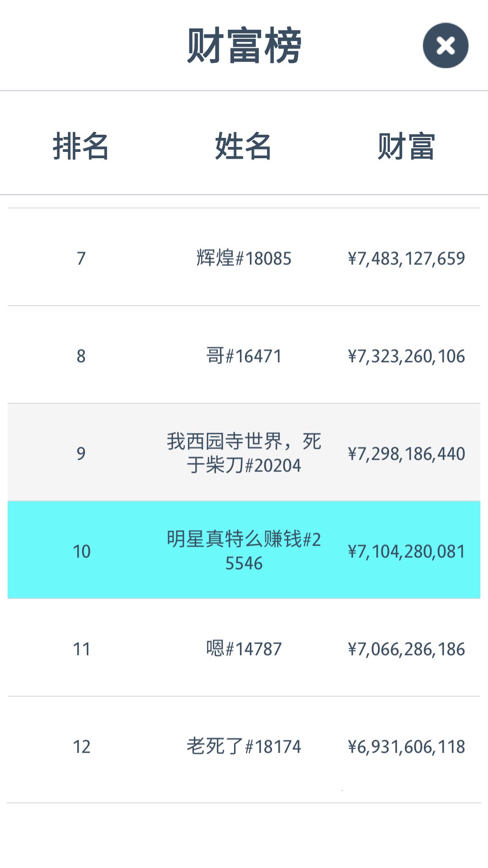The height and width of the screenshot is (868, 488).
Task: Select player 辉煌#18085 in the list
Action: (x=244, y=258)
